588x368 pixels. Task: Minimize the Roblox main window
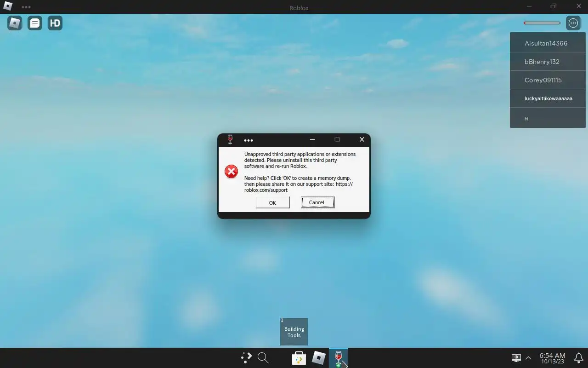[x=529, y=6]
